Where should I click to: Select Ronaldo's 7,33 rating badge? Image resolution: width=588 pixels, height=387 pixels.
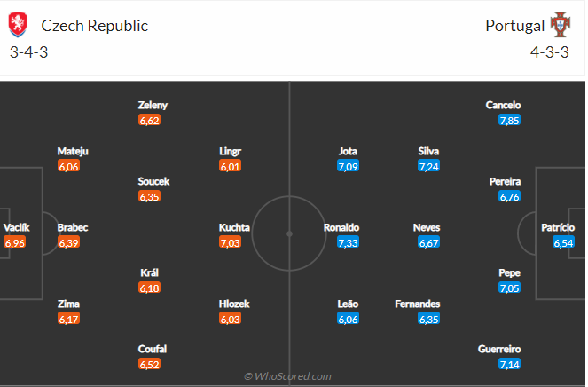click(348, 242)
